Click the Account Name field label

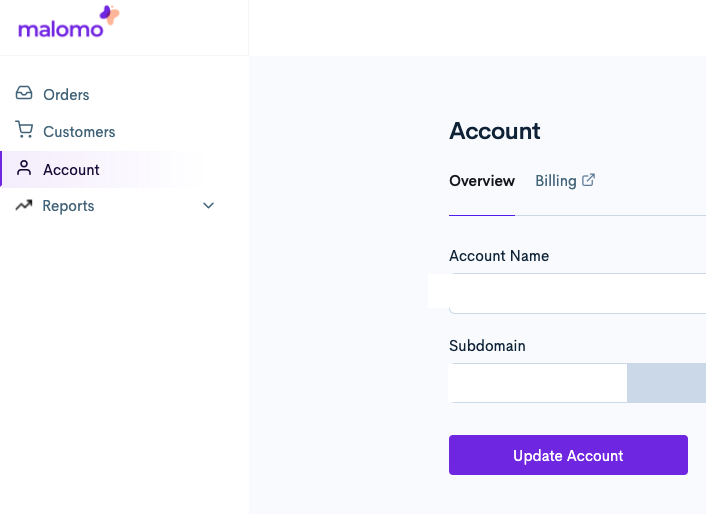click(499, 256)
